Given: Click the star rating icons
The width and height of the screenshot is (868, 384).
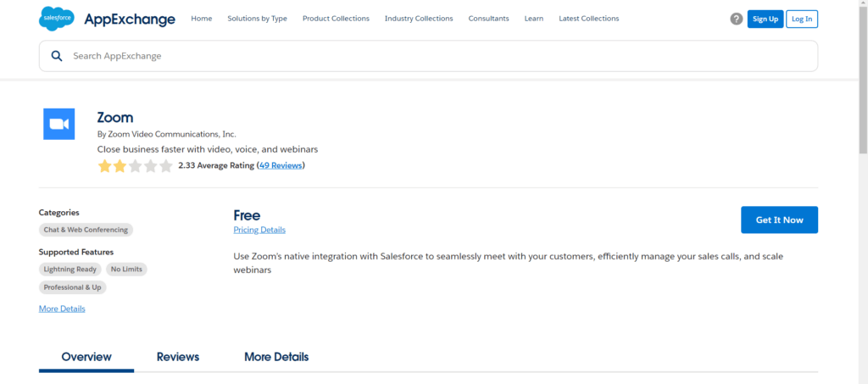Looking at the screenshot, I should pos(135,166).
